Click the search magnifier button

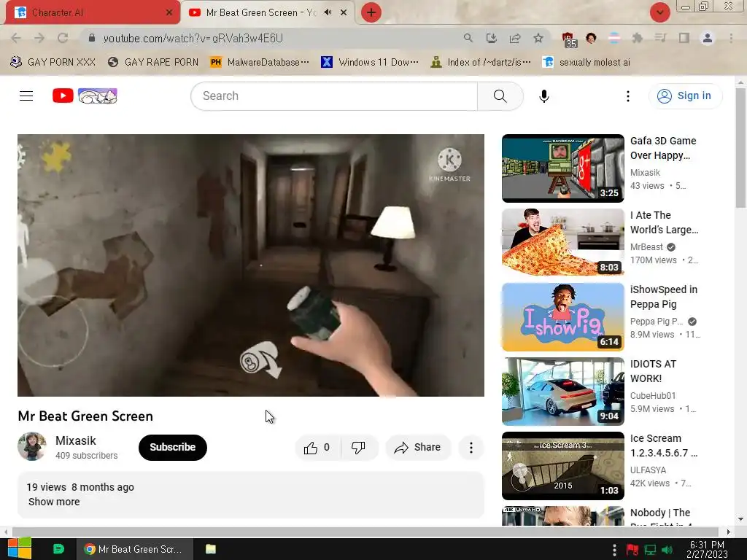pyautogui.click(x=500, y=96)
